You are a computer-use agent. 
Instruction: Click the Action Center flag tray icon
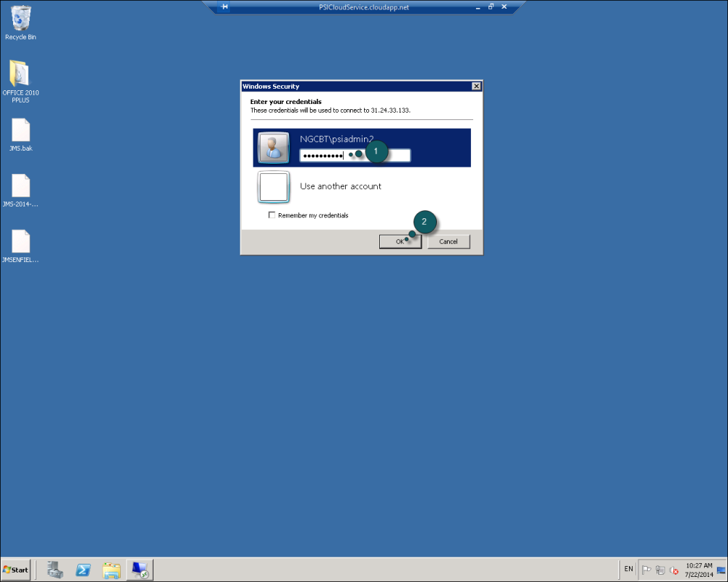tap(646, 570)
